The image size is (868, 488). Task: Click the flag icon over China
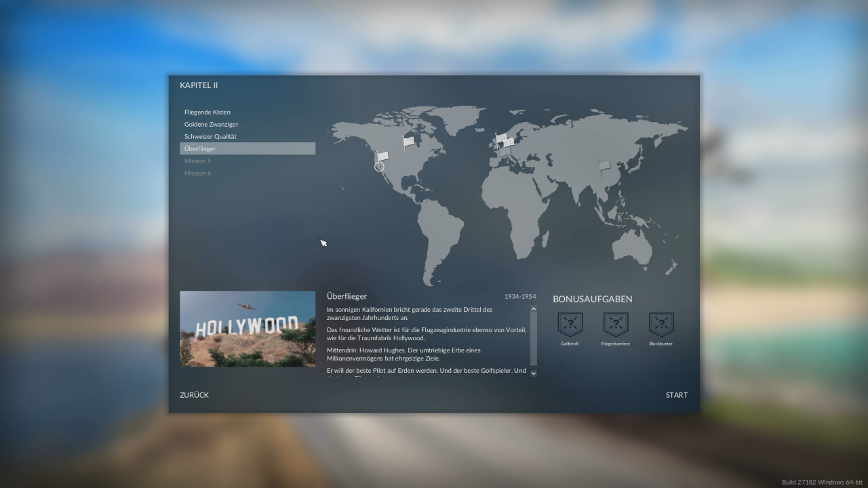tap(604, 166)
